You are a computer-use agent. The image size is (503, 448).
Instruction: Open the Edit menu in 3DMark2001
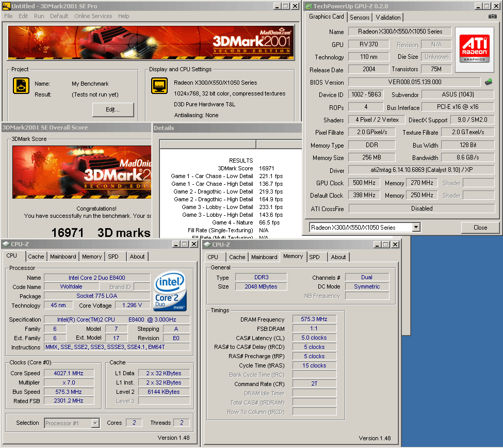tap(23, 16)
